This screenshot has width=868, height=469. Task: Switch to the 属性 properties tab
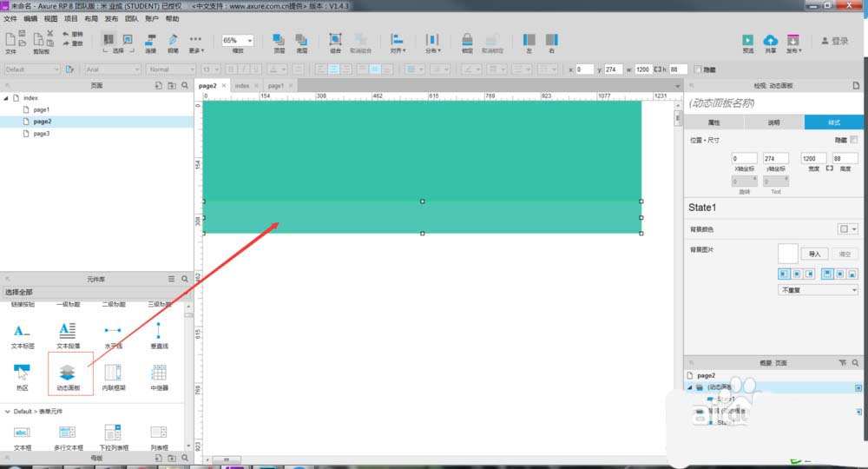click(714, 122)
